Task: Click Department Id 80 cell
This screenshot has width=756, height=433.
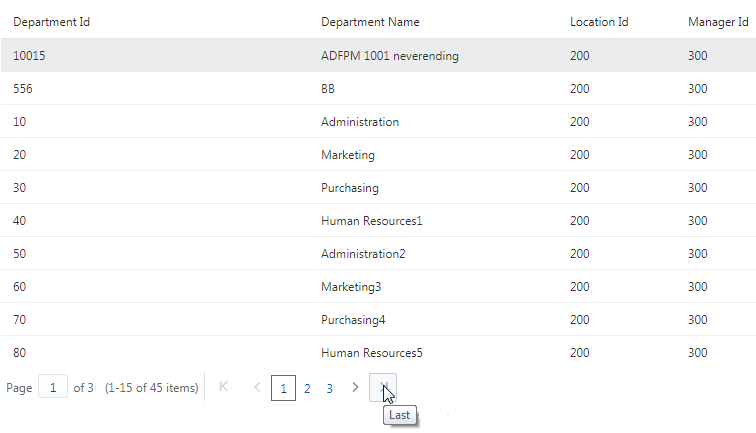Action: pos(19,352)
